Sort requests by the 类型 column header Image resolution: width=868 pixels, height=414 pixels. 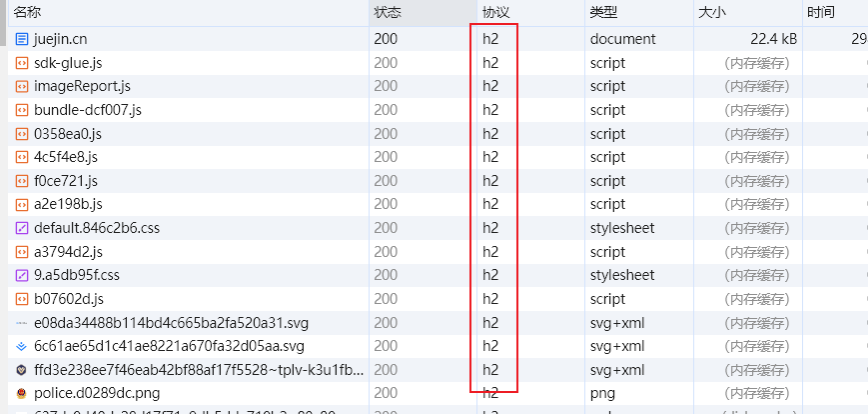tap(604, 12)
